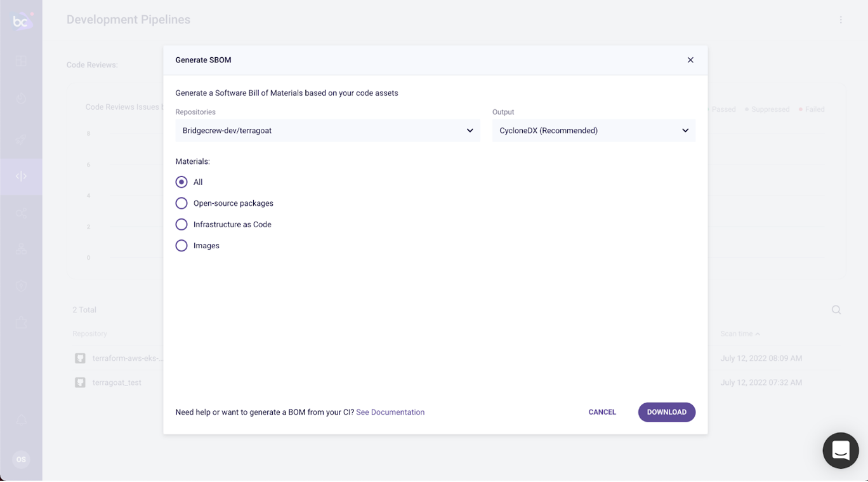
Task: Click the search icon above the repository table
Action: pos(836,310)
